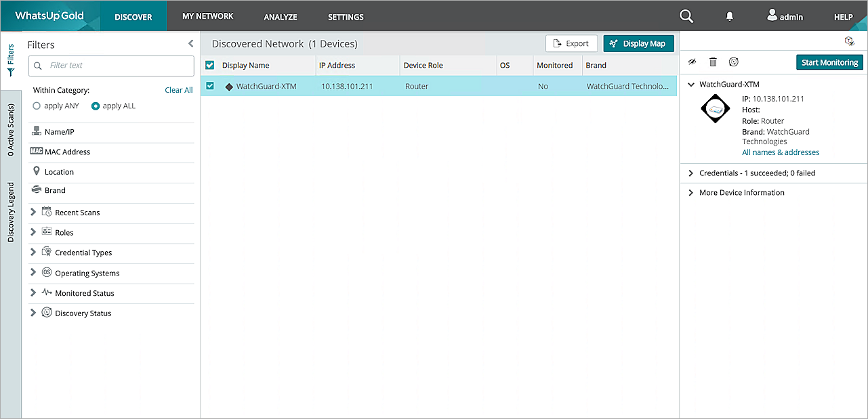
Task: Open the notifications bell
Action: pos(730,16)
